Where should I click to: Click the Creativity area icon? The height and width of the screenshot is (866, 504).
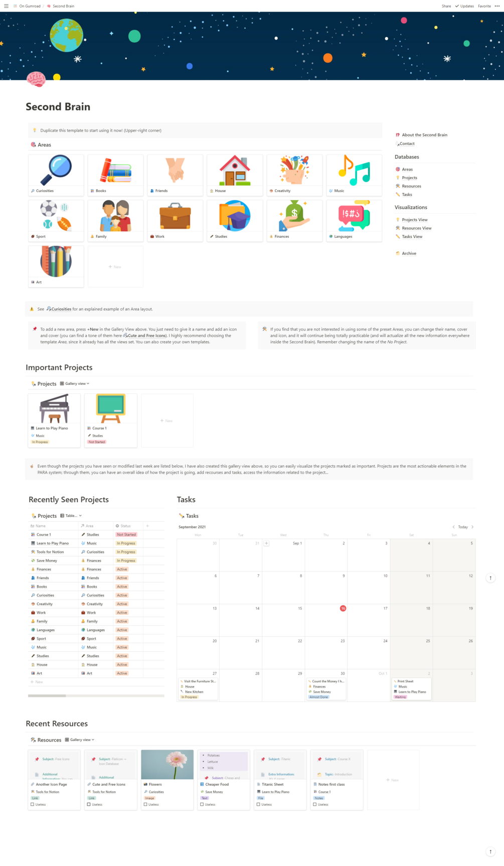(x=294, y=170)
